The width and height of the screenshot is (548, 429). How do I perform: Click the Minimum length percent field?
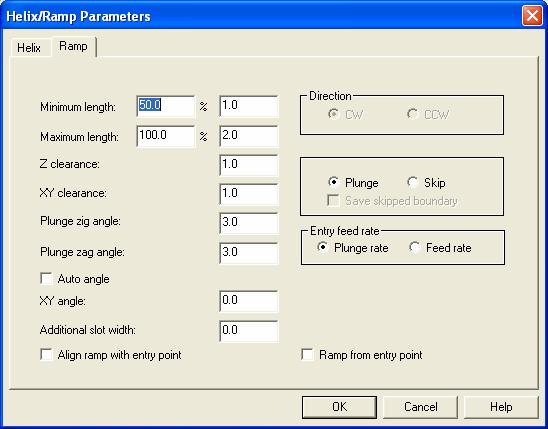pyautogui.click(x=165, y=106)
